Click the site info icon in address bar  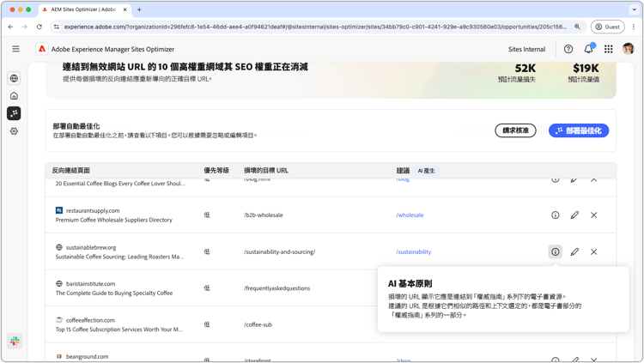(57, 27)
